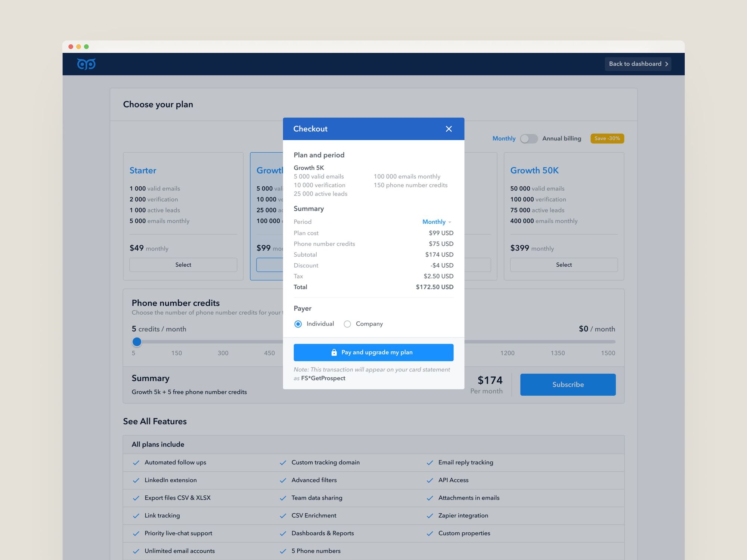Image resolution: width=747 pixels, height=560 pixels.
Task: Select the Individual payer option
Action: coord(298,324)
